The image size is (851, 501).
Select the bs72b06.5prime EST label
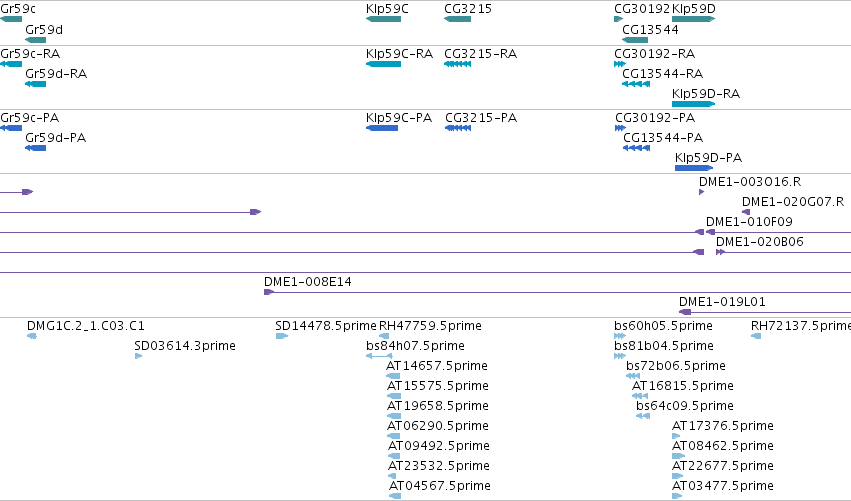[676, 366]
